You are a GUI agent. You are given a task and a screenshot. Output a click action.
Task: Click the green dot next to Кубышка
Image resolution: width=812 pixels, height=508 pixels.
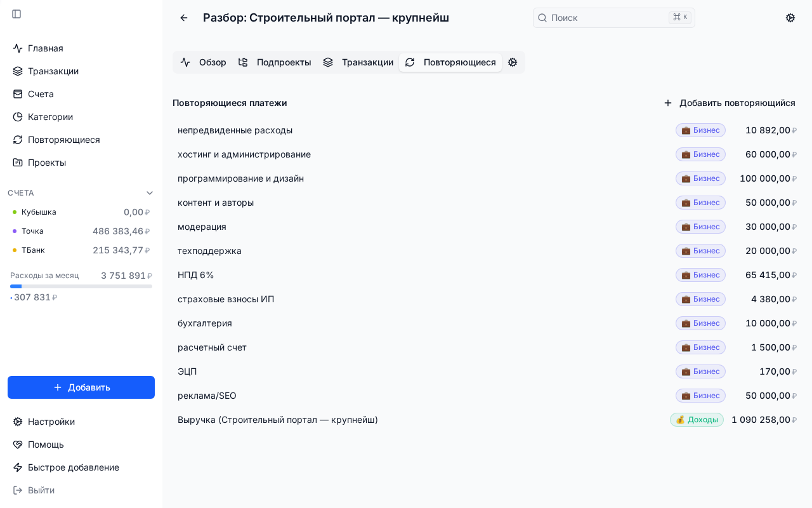pos(15,212)
